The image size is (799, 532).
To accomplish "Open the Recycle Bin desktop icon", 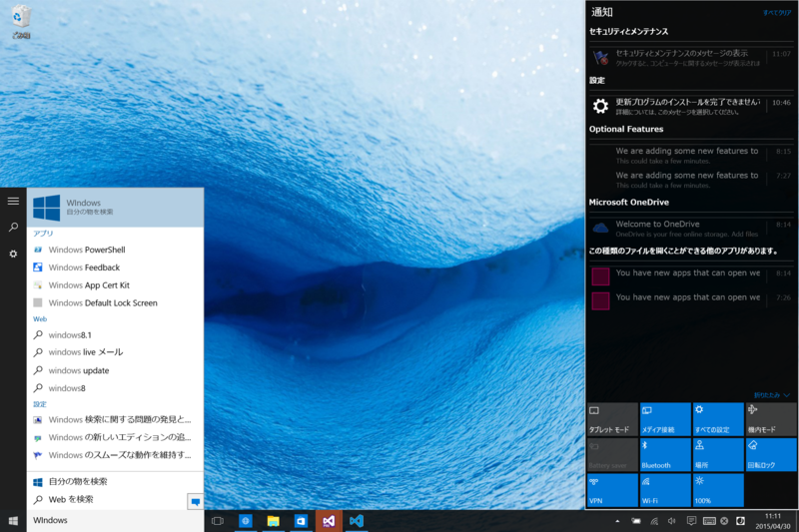I will [x=20, y=21].
